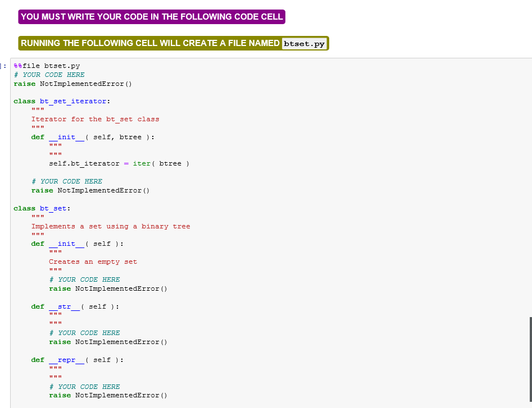This screenshot has height=408, width=532.
Task: Click the class bt_set definition
Action: click(42, 208)
